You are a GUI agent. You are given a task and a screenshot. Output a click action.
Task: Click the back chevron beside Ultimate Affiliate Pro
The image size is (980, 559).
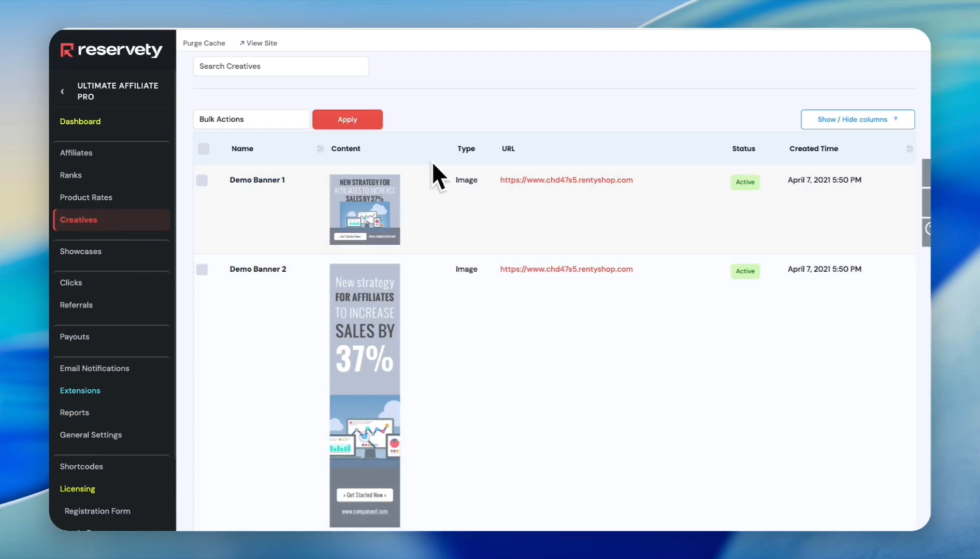pos(63,92)
